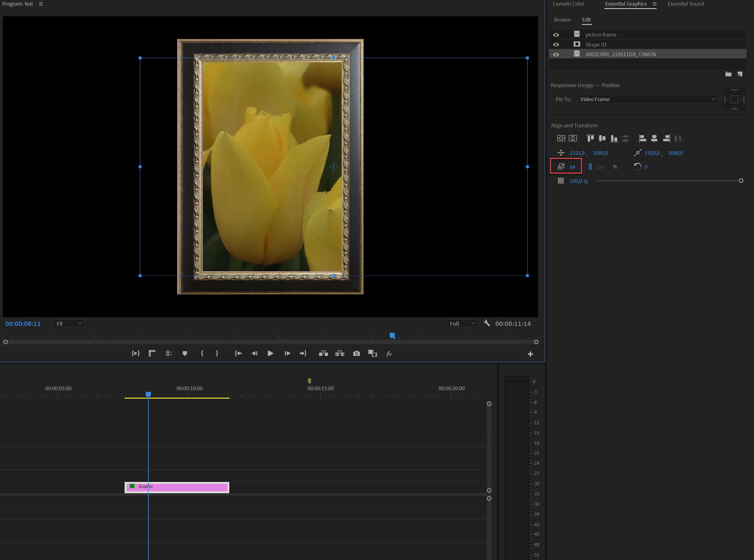Click the Align Left icon
The height and width of the screenshot is (560, 754).
coord(642,138)
